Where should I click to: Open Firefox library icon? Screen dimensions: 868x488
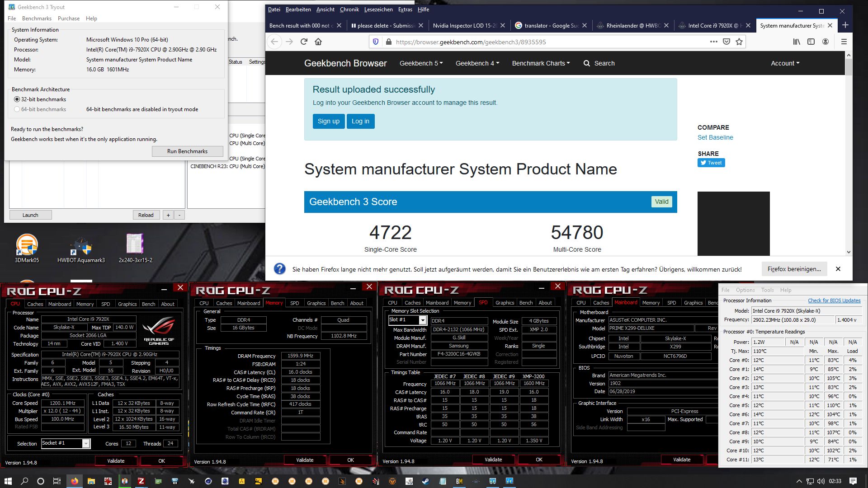(x=797, y=42)
